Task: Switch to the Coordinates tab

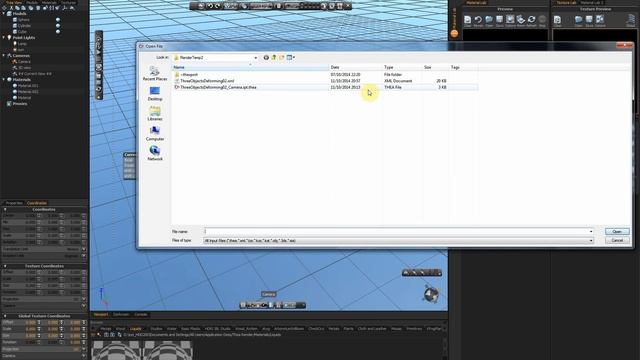Action: 37,203
